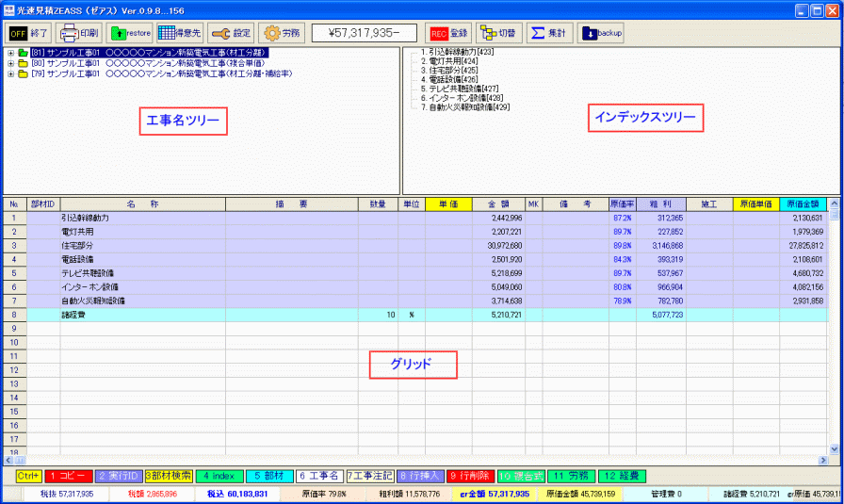This screenshot has height=504, width=844.
Task: Select project [81] サンプル工事01 材工分離
Action: [x=149, y=53]
